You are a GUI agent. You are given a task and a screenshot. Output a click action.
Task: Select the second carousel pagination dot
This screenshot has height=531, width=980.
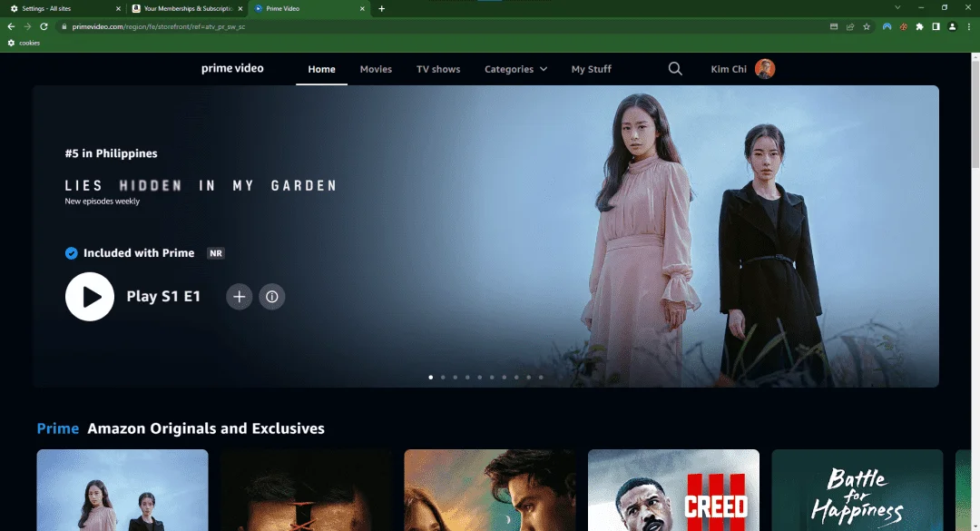[443, 377]
